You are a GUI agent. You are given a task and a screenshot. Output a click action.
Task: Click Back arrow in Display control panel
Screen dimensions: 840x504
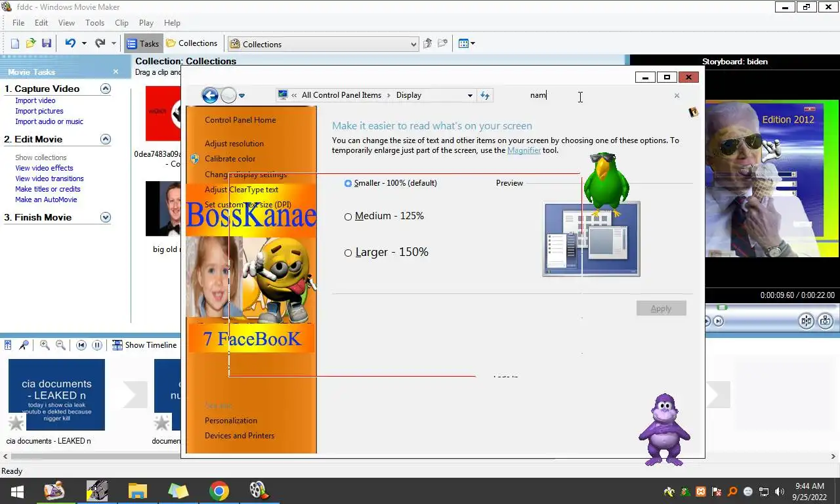[210, 95]
